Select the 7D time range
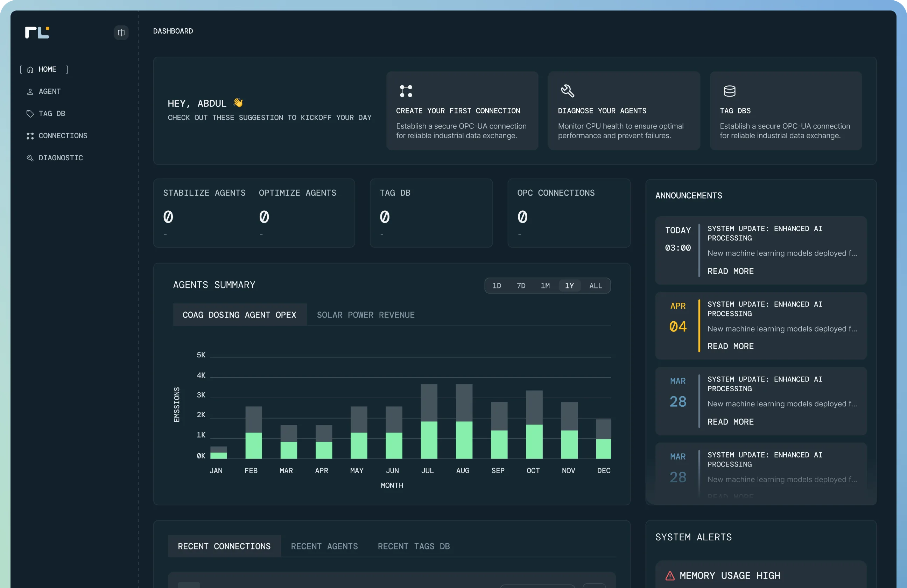Screen dimensions: 907x588 click(x=521, y=286)
